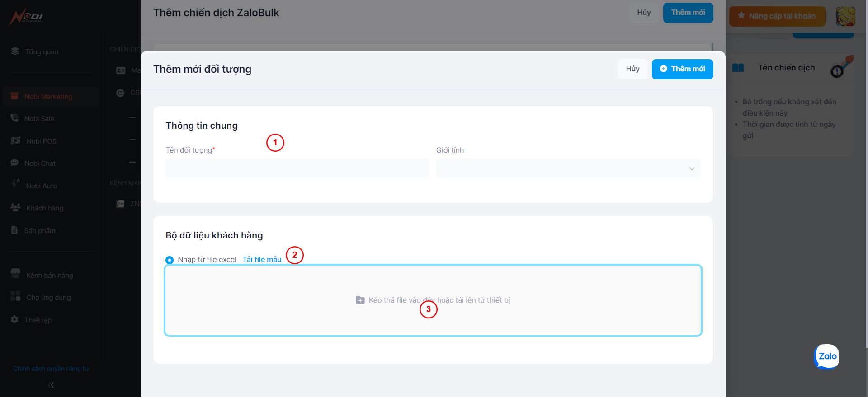Click the user avatar thumbnail

(x=845, y=17)
